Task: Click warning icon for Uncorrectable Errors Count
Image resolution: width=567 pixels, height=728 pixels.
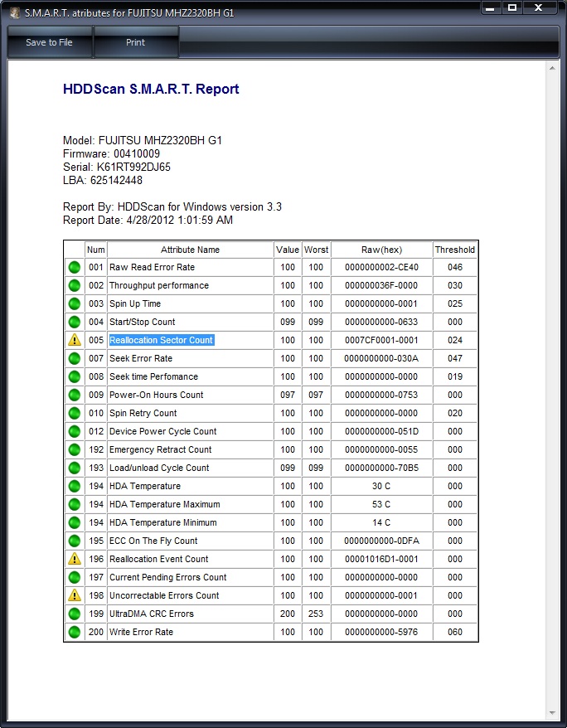Action: [x=75, y=595]
